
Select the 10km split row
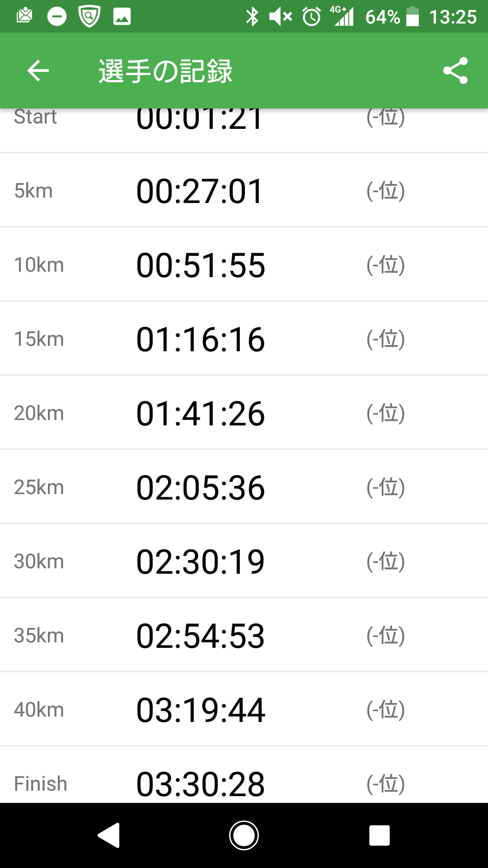pyautogui.click(x=244, y=265)
